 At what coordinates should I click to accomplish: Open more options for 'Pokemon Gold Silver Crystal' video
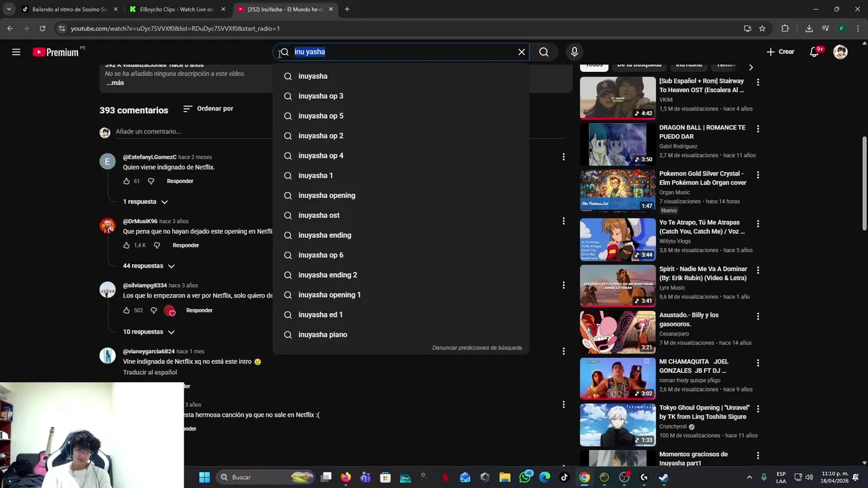coord(758,175)
